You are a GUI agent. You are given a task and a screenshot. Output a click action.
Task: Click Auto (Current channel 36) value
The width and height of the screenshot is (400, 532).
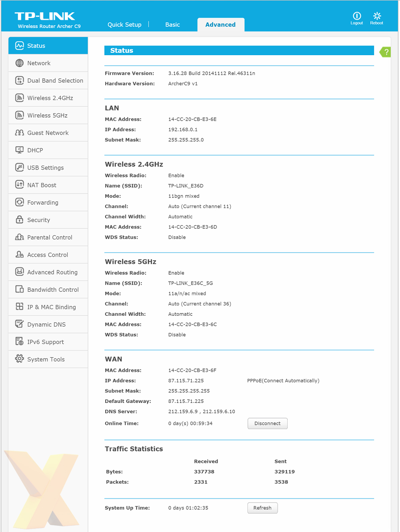coord(200,304)
